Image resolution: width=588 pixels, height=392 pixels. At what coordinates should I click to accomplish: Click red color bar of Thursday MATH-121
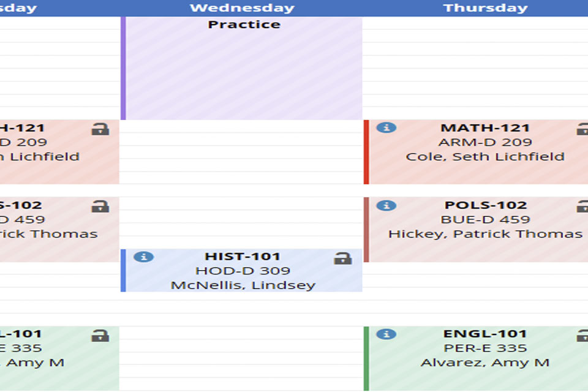[x=366, y=152]
